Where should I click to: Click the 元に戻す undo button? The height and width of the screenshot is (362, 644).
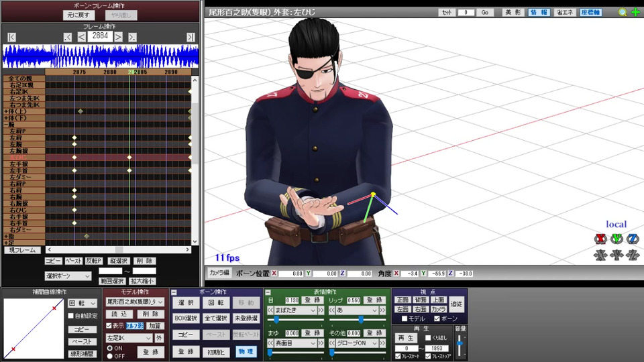(78, 15)
